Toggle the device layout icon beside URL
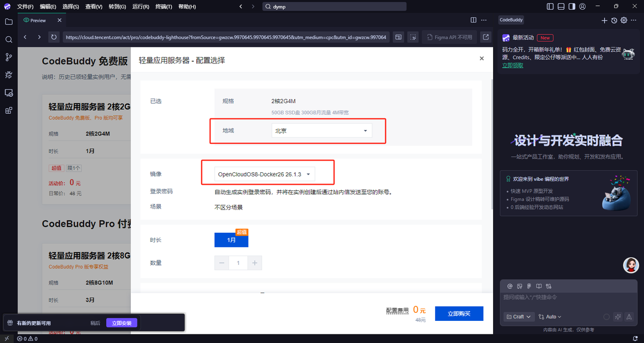Viewport: 644px width, 343px height. (x=398, y=37)
